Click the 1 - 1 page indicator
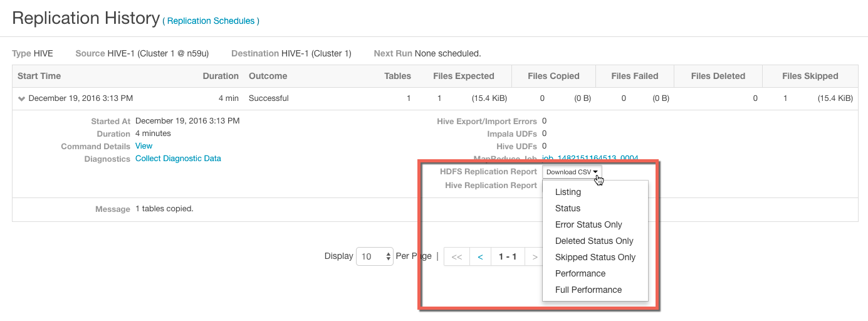Viewport: 868px width, 321px height. [507, 257]
